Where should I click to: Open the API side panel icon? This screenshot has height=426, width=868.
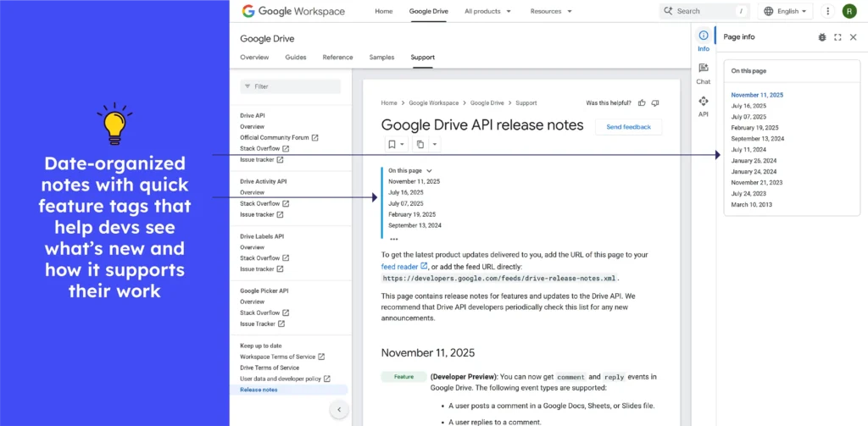click(703, 102)
